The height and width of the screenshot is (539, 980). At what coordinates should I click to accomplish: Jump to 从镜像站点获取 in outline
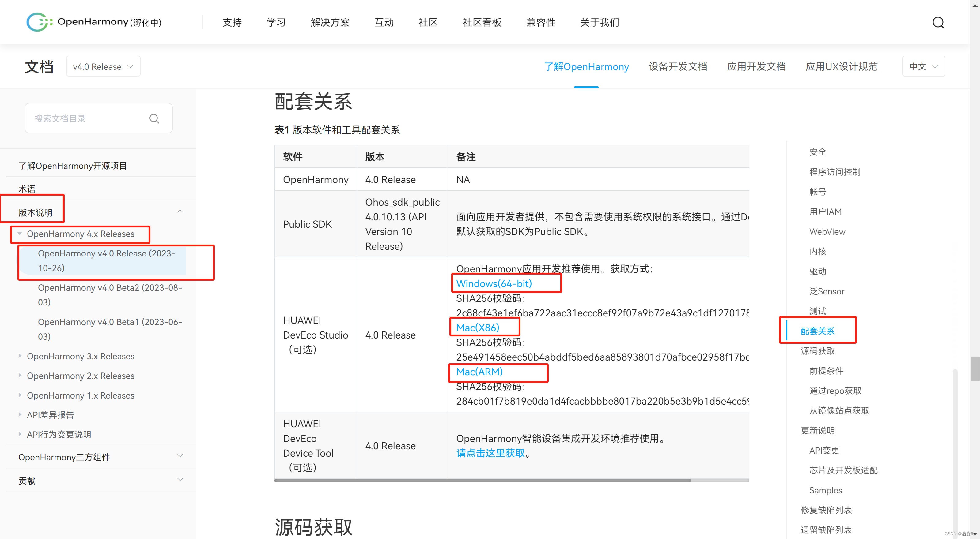tap(839, 410)
